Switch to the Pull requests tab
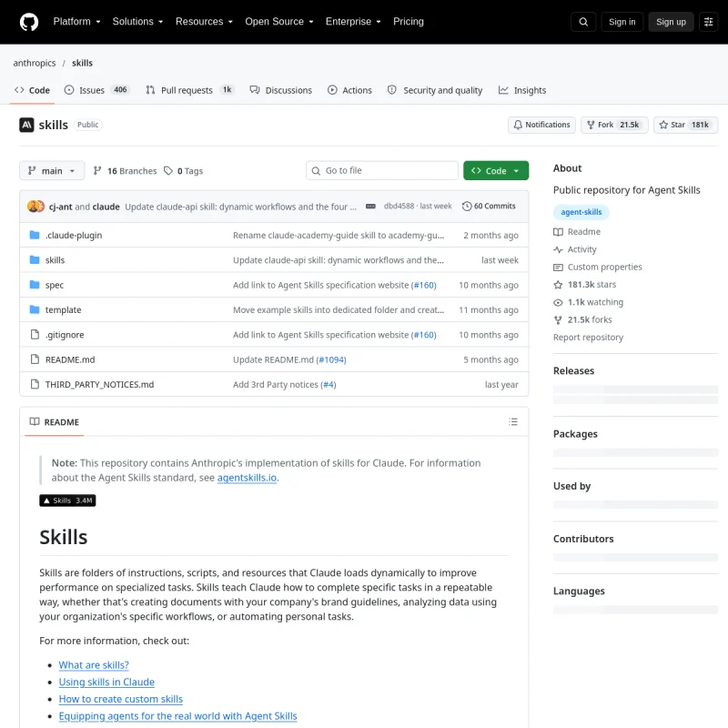The width and height of the screenshot is (728, 728). point(190,90)
